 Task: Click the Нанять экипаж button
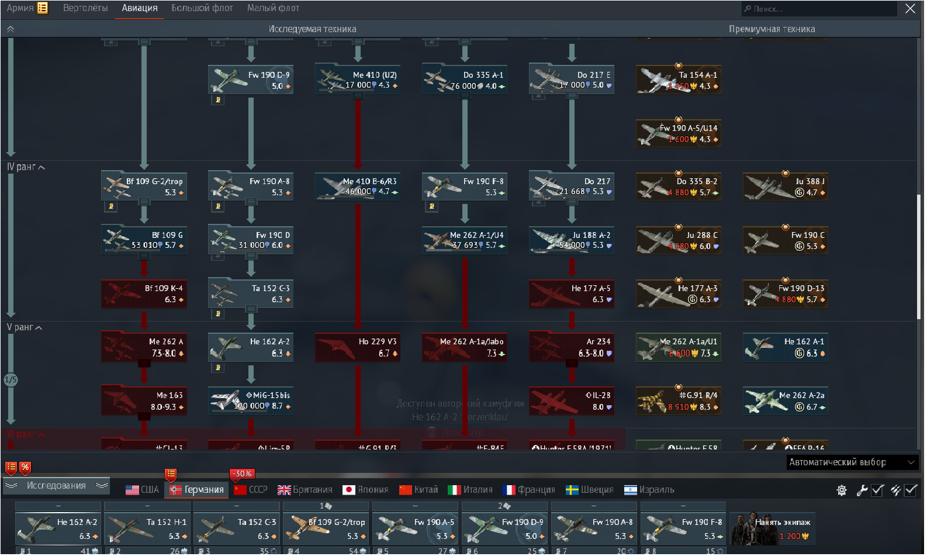tap(772, 528)
